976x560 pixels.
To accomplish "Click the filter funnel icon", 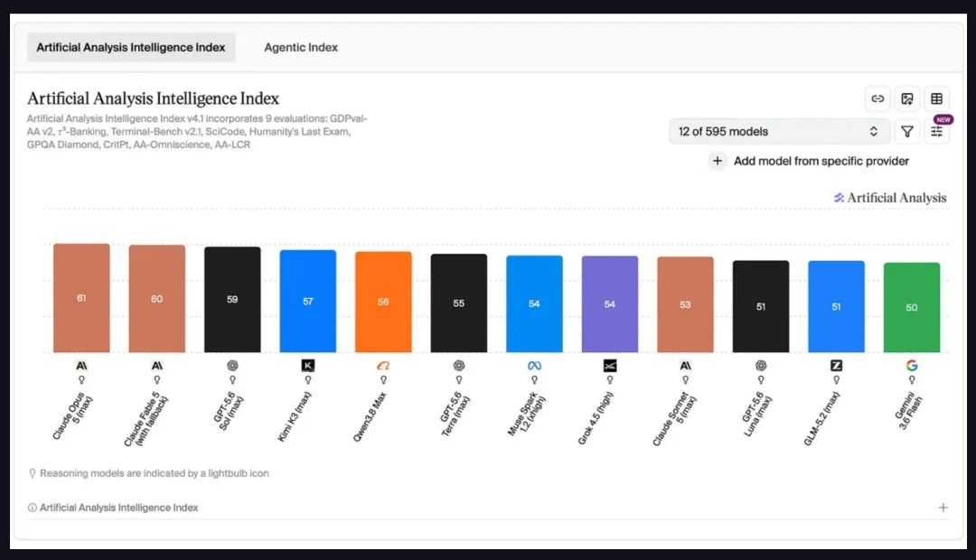I will coord(907,131).
